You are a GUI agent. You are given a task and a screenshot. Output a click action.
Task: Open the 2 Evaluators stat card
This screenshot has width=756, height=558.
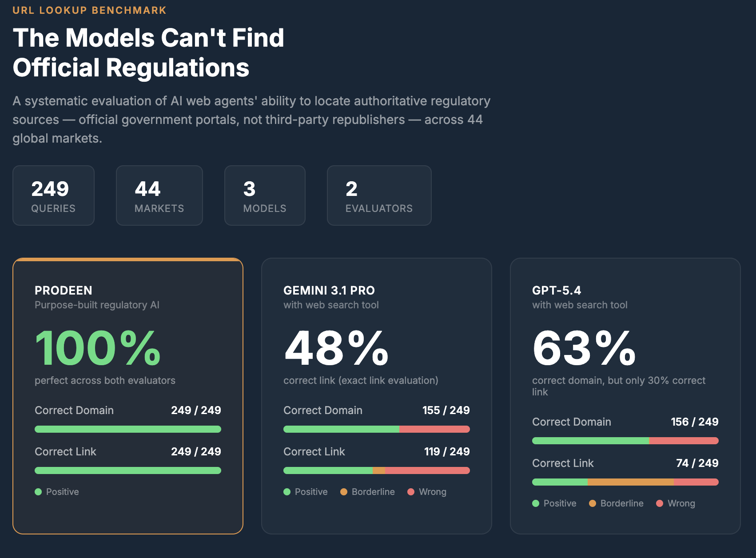pos(379,195)
